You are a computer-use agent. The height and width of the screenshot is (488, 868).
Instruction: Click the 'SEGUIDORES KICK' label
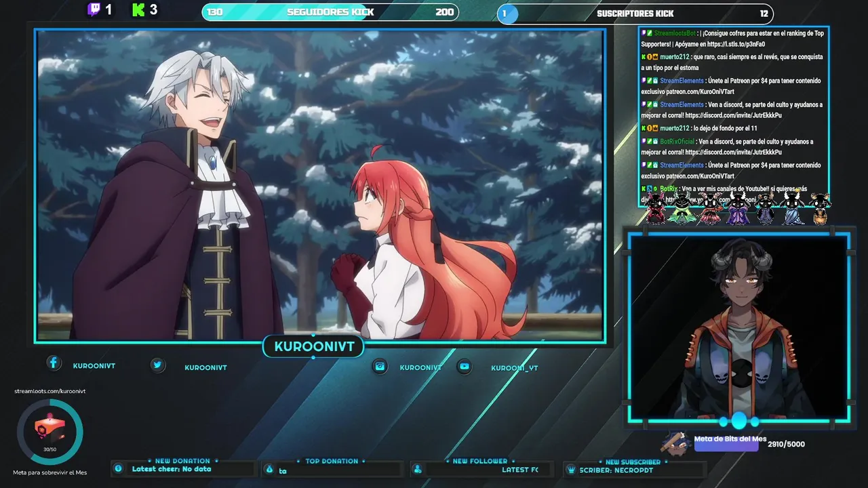(x=330, y=12)
